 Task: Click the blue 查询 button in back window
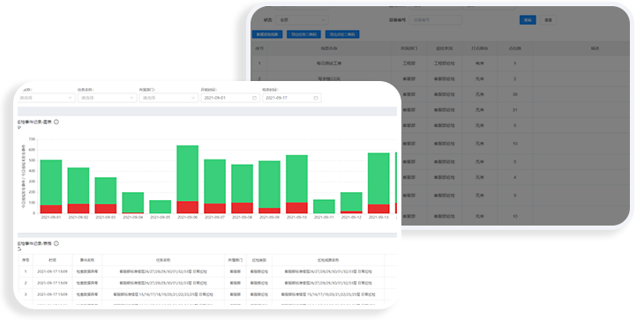(528, 19)
